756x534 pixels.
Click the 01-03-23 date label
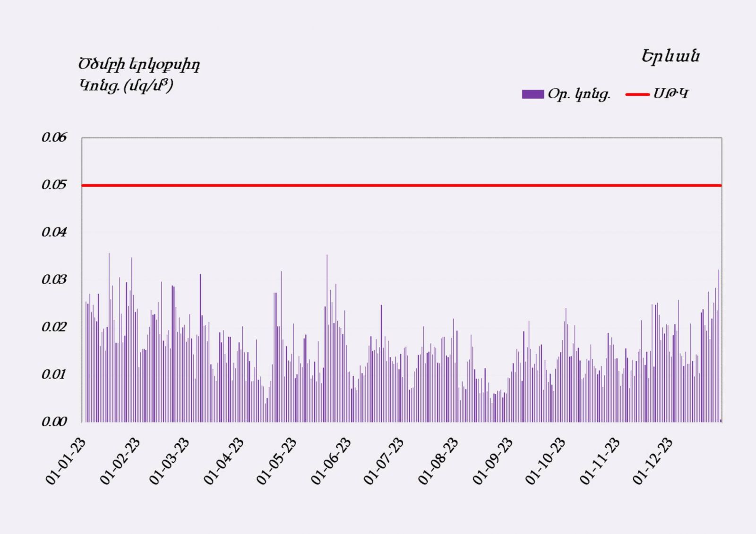(170, 461)
